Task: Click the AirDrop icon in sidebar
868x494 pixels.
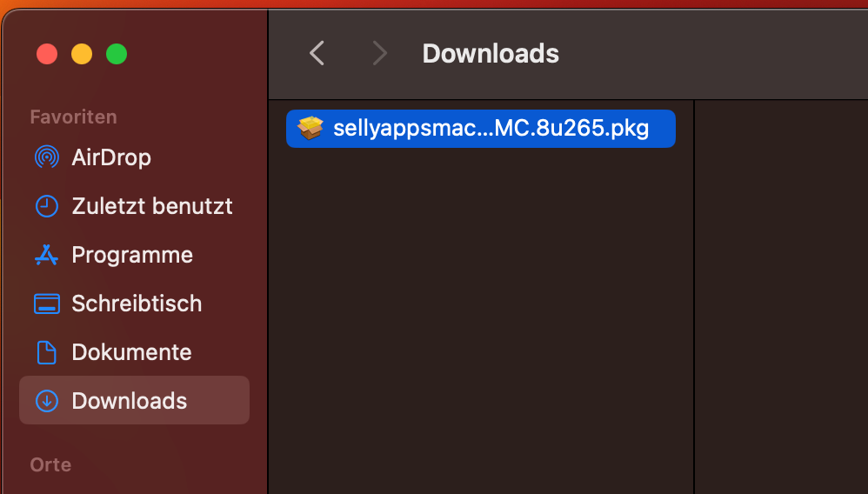Action: click(x=45, y=157)
